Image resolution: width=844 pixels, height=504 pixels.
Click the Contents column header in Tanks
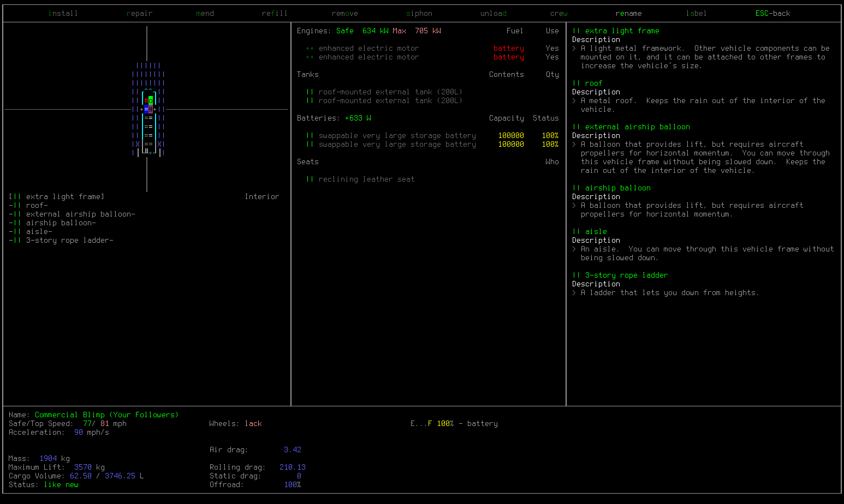(506, 74)
